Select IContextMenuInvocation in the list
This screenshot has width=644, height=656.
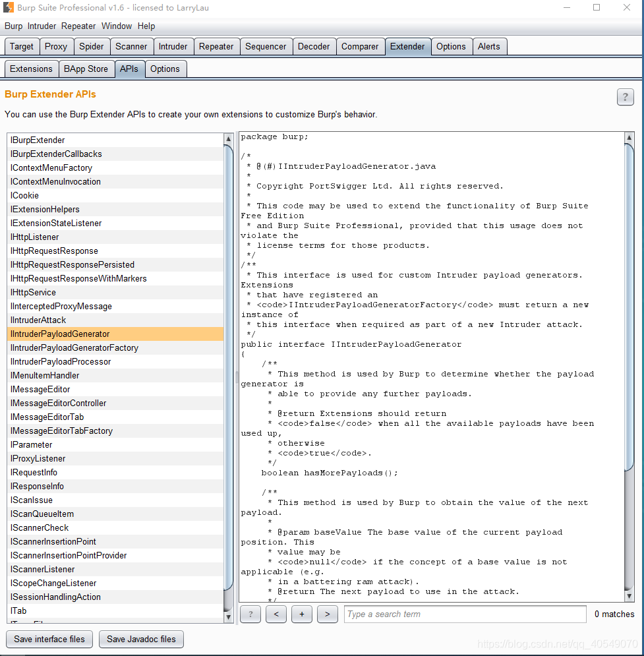(x=115, y=181)
